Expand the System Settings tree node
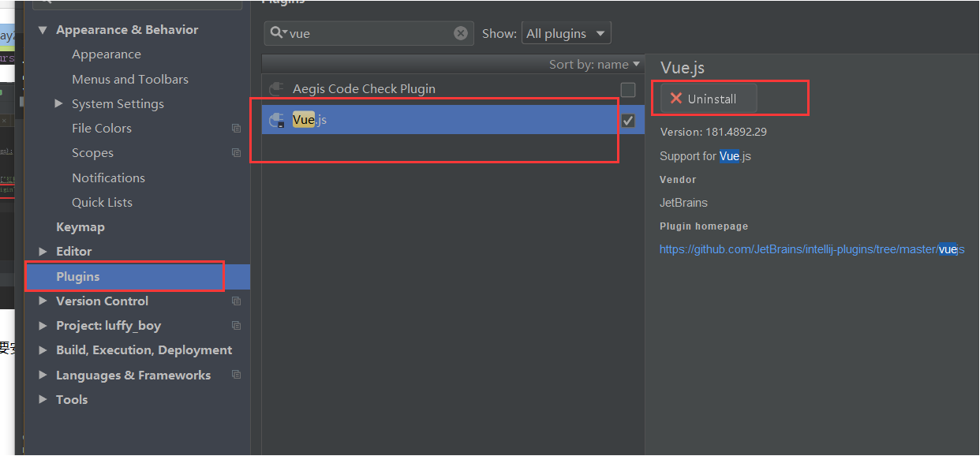This screenshot has height=456, width=980. point(58,103)
